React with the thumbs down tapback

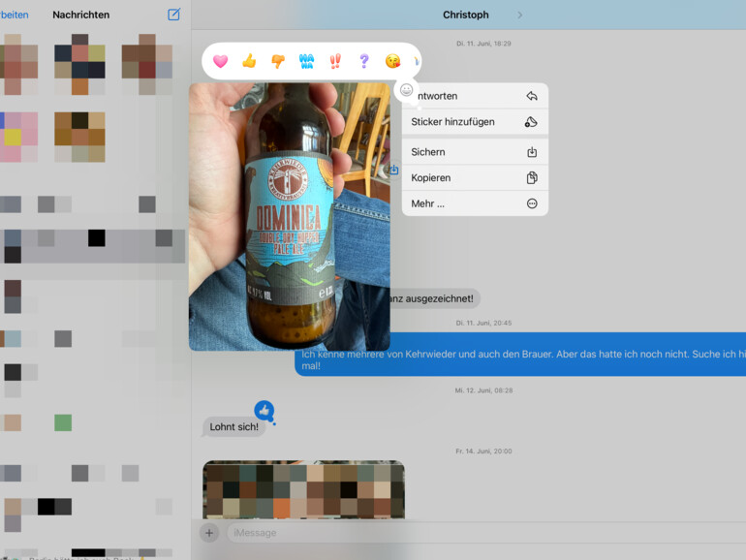click(278, 61)
